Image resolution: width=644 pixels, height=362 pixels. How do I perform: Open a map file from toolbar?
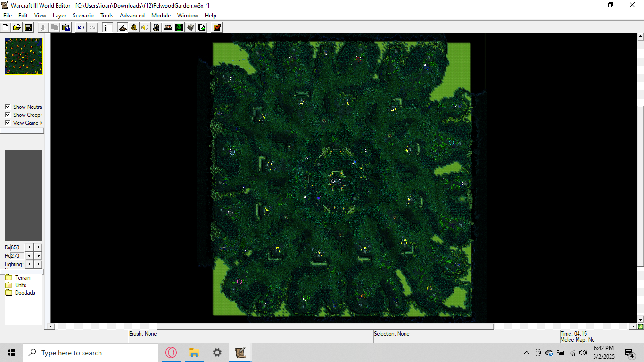(x=17, y=27)
